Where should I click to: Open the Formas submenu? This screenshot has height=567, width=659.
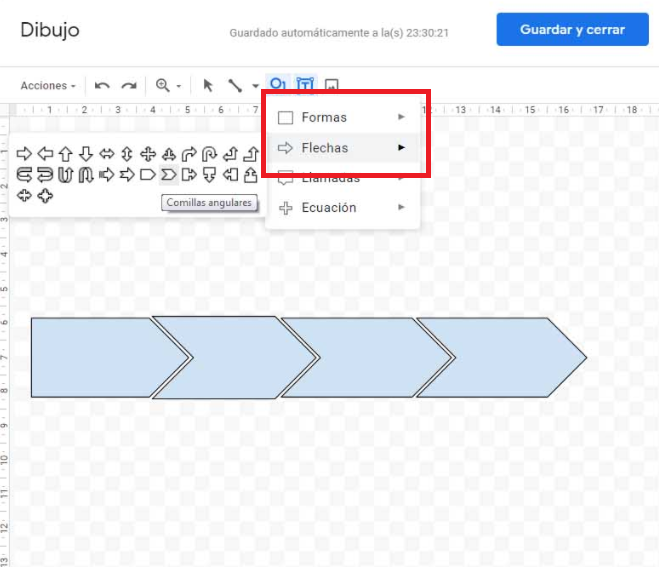point(343,117)
